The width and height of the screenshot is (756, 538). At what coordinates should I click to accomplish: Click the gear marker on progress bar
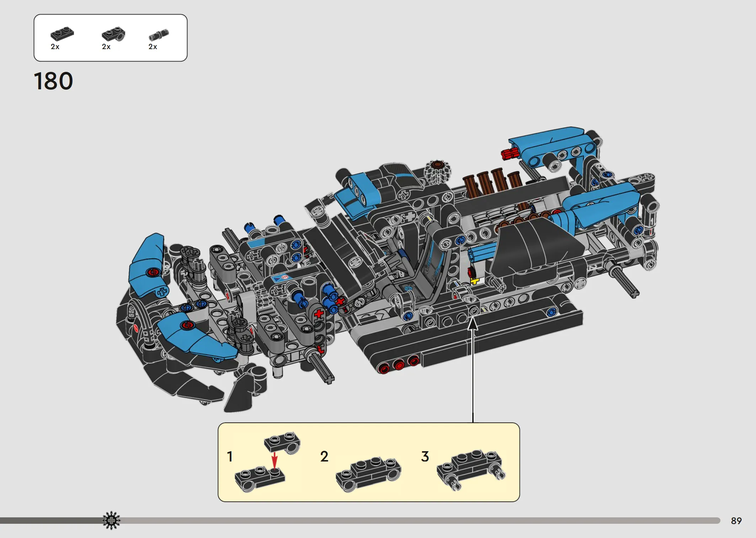(111, 521)
